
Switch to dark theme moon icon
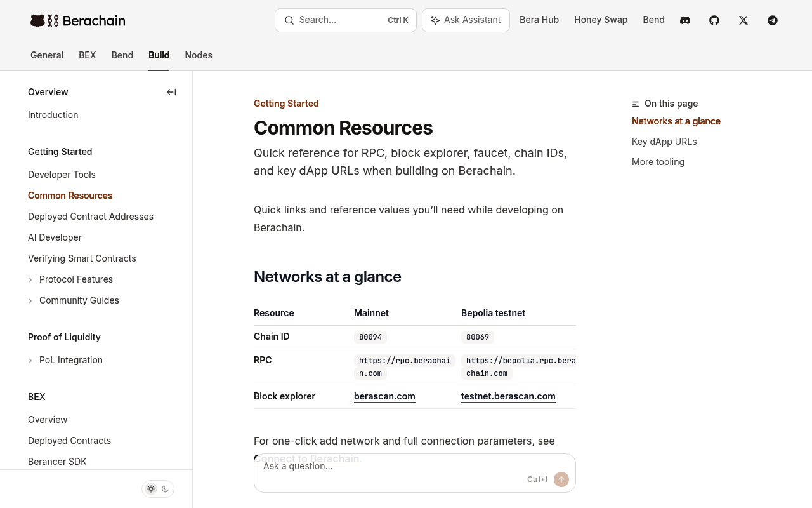pos(166,489)
